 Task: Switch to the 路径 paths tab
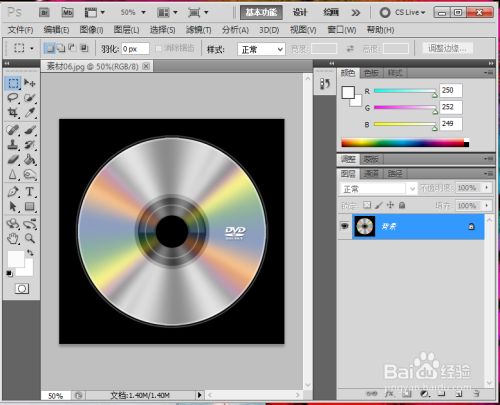click(395, 173)
